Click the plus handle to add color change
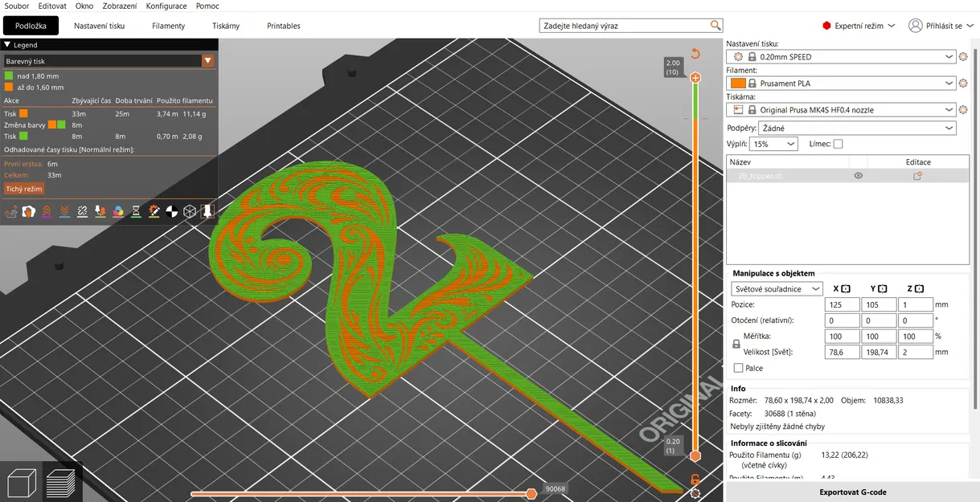The image size is (980, 502). pos(695,78)
